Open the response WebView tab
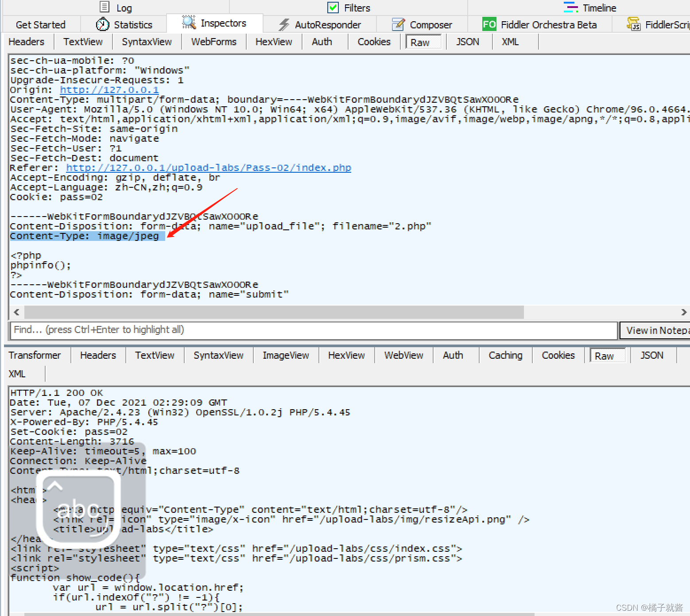This screenshot has width=690, height=616. [x=404, y=355]
